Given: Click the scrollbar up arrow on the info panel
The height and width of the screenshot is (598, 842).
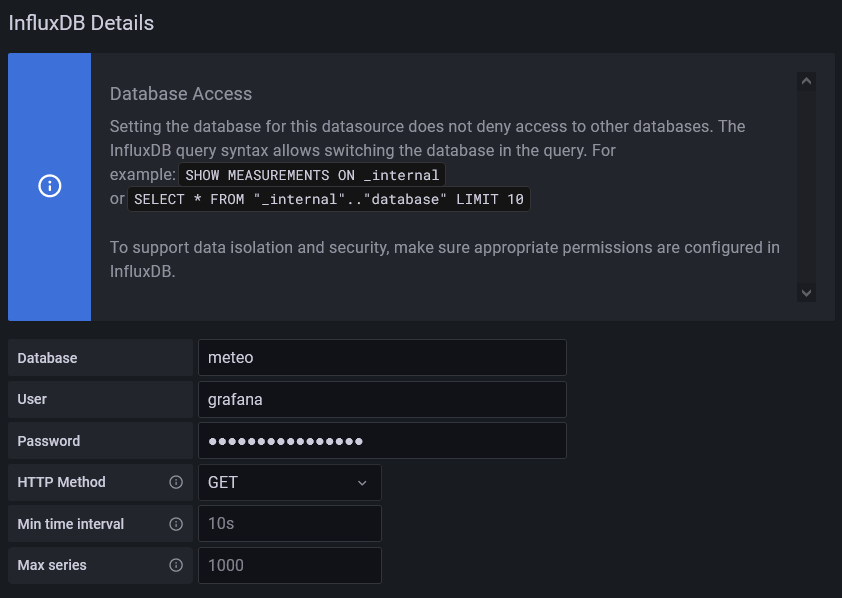Looking at the screenshot, I should (x=806, y=81).
